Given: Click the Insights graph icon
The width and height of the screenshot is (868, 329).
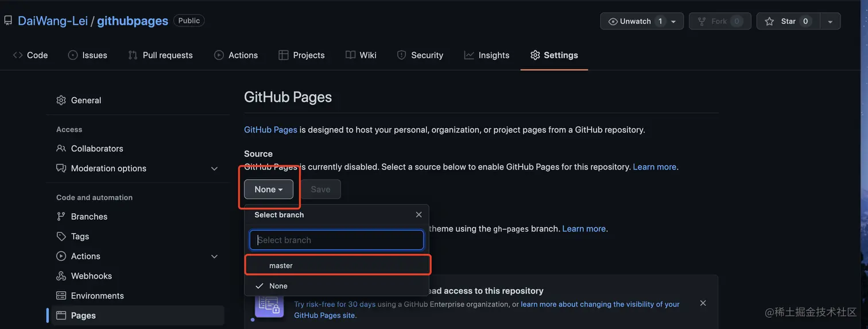Looking at the screenshot, I should click(469, 55).
